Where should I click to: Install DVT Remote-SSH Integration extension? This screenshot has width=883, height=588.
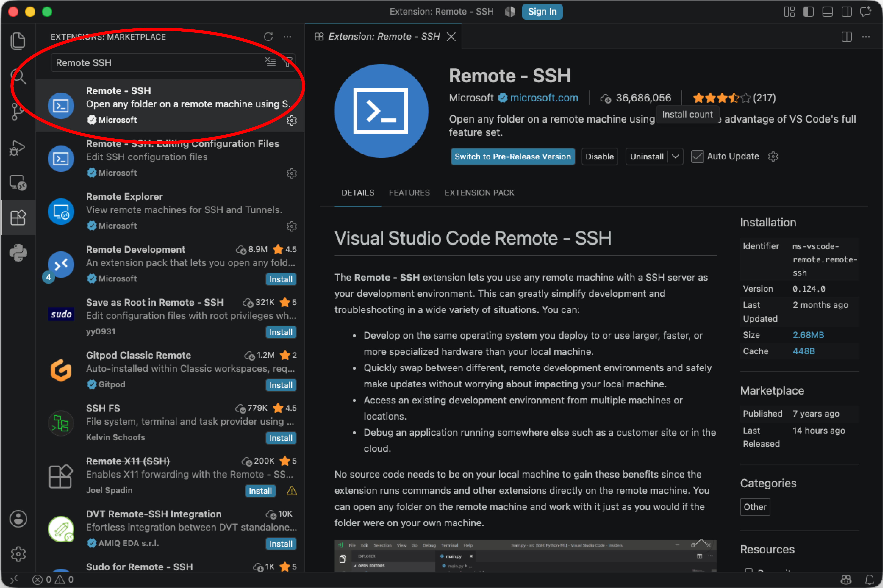tap(281, 544)
